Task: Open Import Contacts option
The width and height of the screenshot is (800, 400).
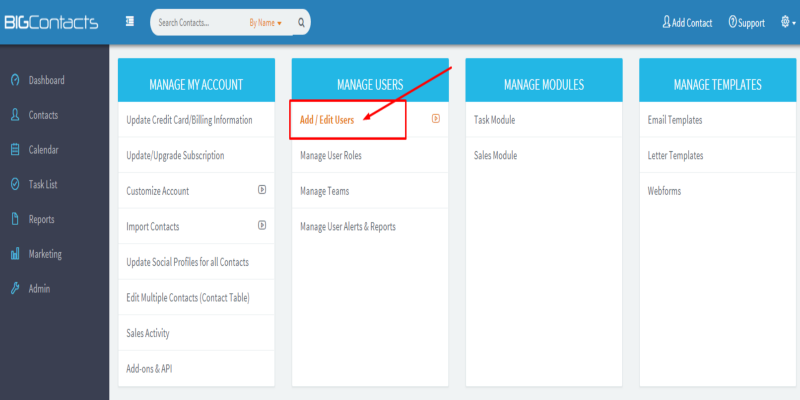Action: (x=153, y=227)
